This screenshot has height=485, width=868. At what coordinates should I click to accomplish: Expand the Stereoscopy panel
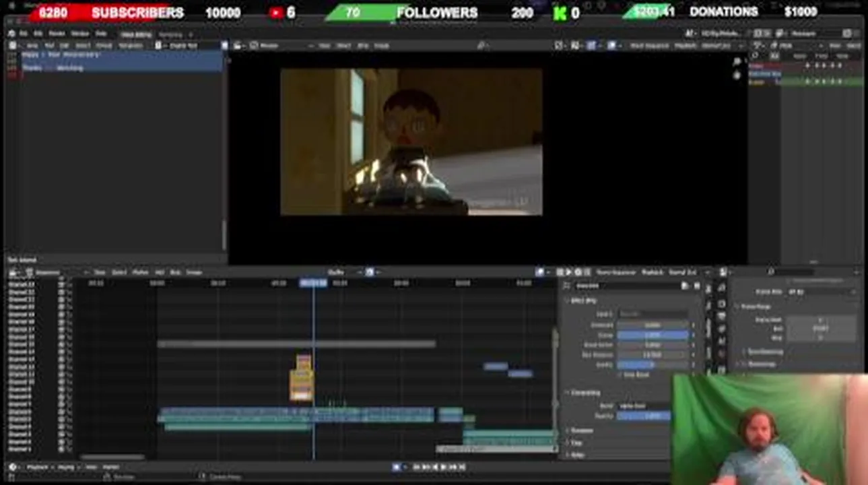click(761, 364)
